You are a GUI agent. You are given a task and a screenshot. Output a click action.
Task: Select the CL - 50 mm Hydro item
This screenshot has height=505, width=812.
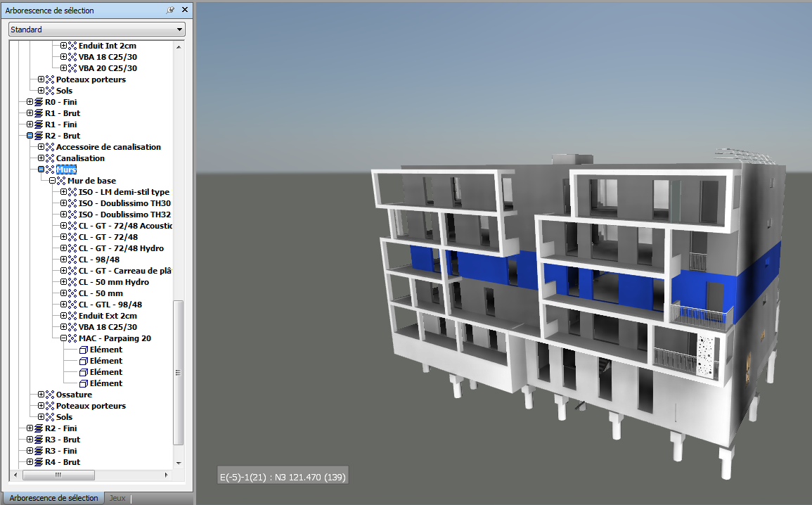pyautogui.click(x=113, y=282)
